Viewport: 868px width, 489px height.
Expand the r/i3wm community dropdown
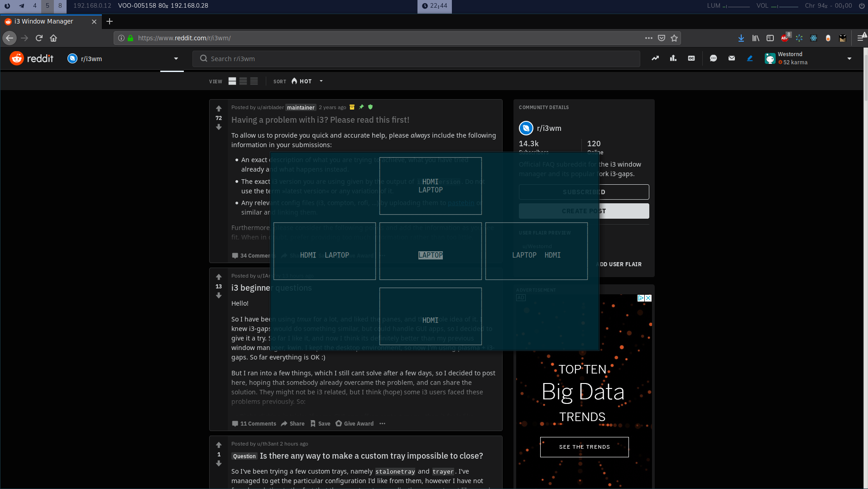176,59
